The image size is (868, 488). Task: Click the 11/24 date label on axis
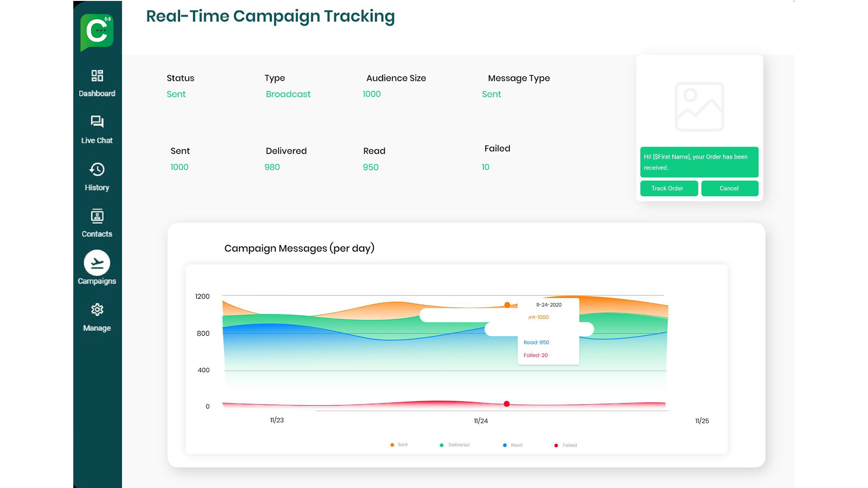coord(481,421)
